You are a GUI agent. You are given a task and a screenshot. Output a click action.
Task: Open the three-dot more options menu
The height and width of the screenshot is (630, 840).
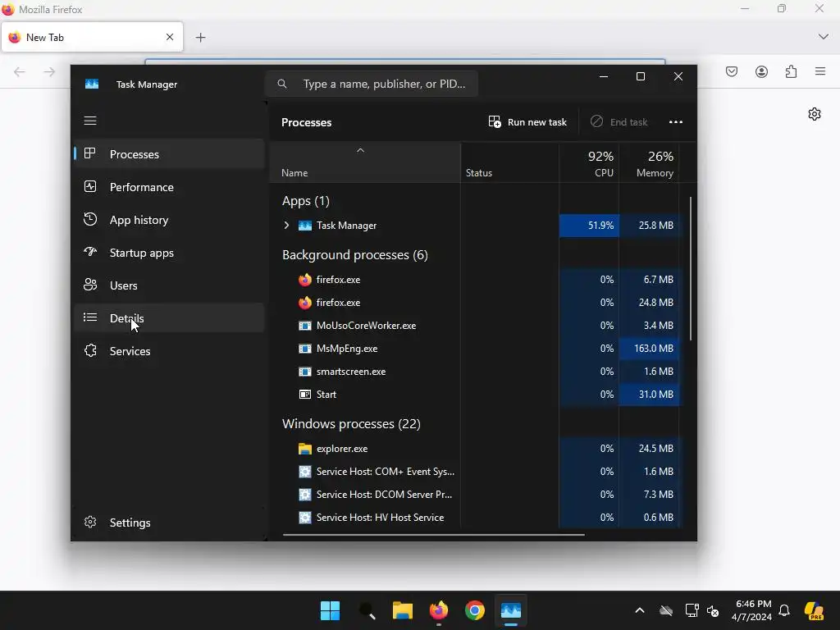click(676, 122)
